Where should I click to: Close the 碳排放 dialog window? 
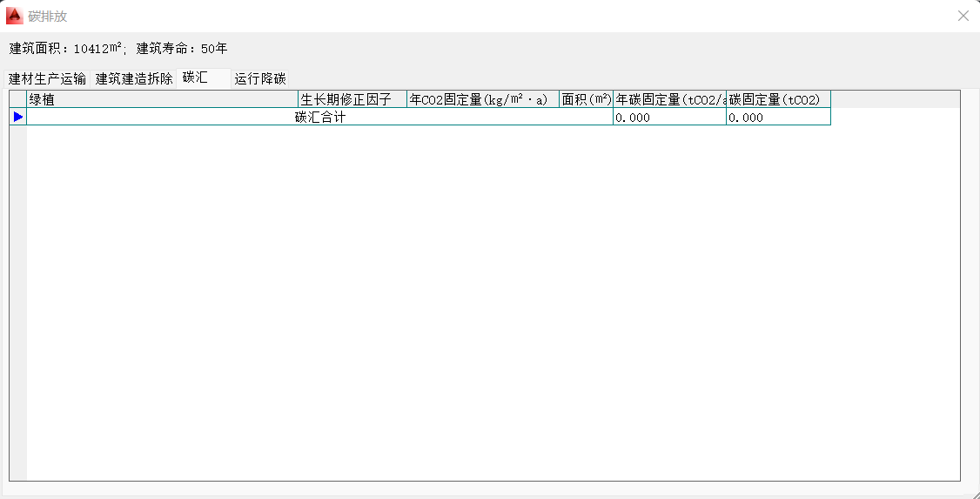click(963, 16)
